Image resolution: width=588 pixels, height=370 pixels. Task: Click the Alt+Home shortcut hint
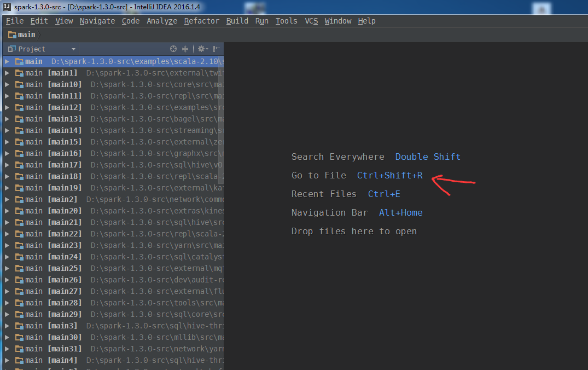coord(401,213)
